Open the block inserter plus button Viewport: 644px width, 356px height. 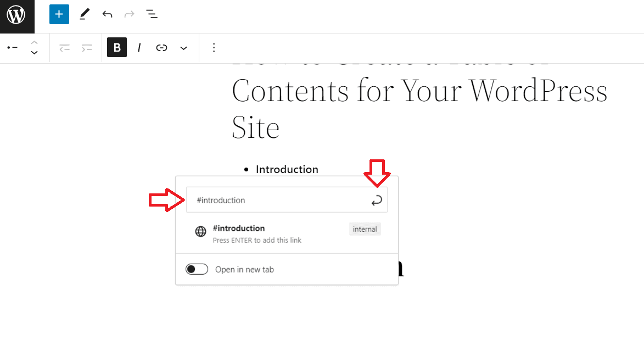(59, 14)
